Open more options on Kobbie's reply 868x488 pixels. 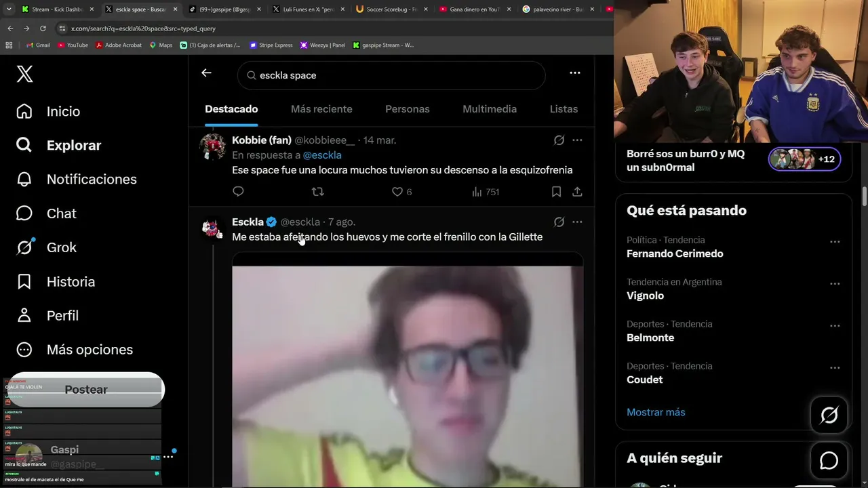click(577, 140)
